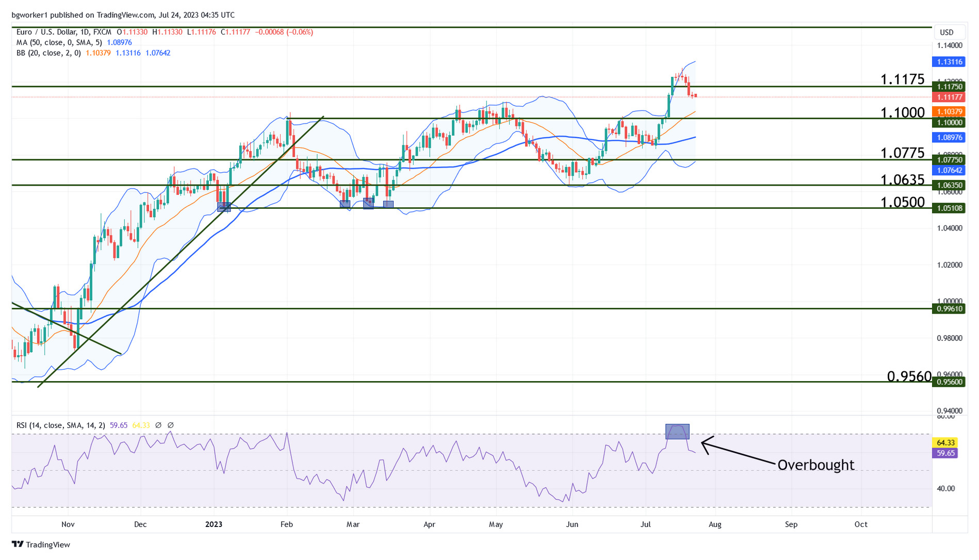Click the TradingView logo at bottom left
This screenshot has width=979, height=560.
click(x=41, y=545)
